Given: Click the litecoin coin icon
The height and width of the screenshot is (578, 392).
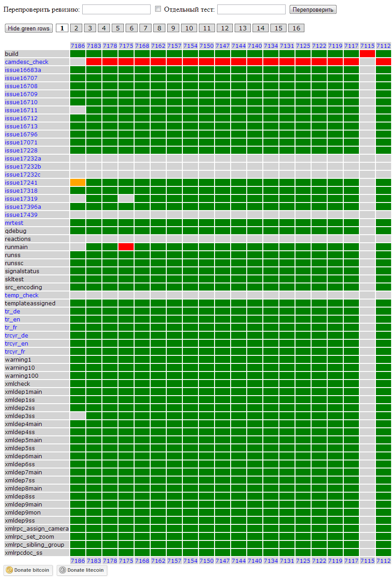Looking at the screenshot, I should [63, 570].
